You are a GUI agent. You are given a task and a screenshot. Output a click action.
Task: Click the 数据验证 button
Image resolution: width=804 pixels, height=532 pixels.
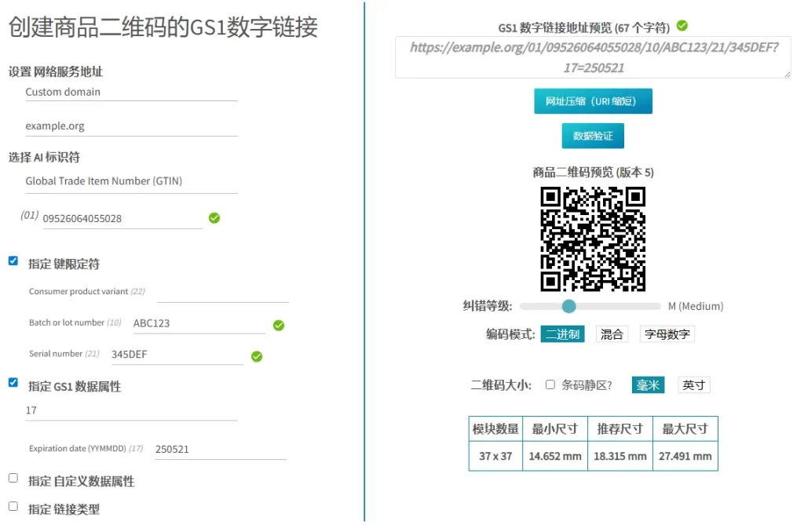[x=593, y=136]
